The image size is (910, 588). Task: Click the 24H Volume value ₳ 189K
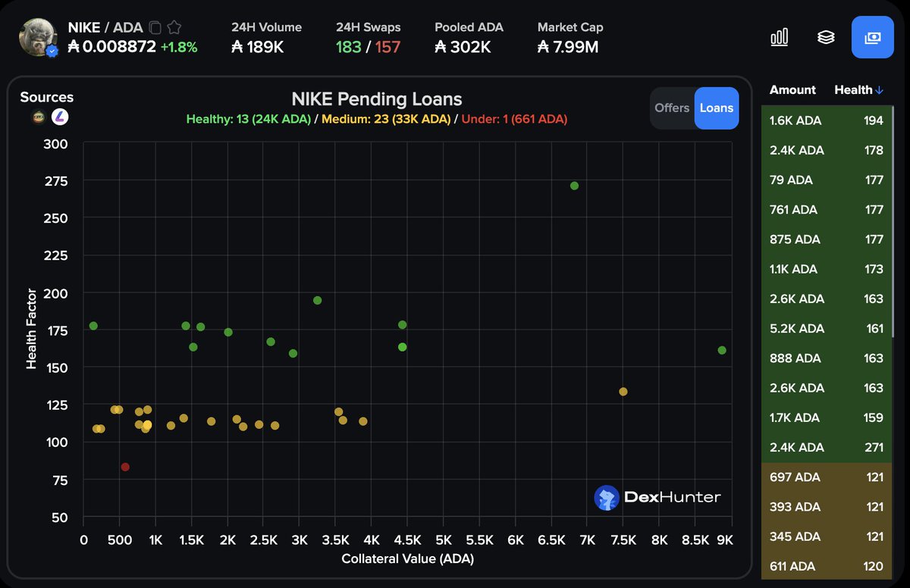tap(257, 47)
